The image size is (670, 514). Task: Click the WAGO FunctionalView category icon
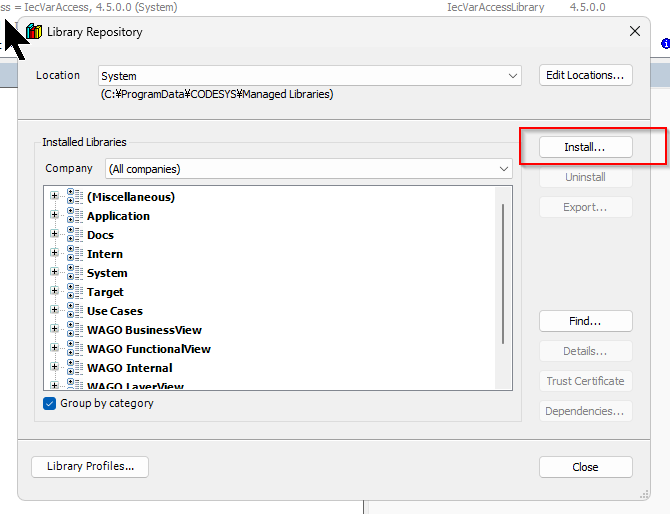(x=75, y=348)
